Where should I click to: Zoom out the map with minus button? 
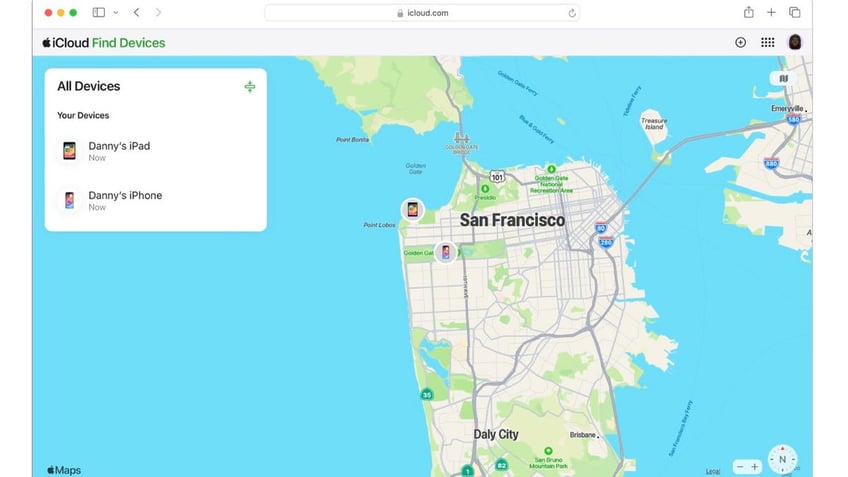click(x=740, y=467)
